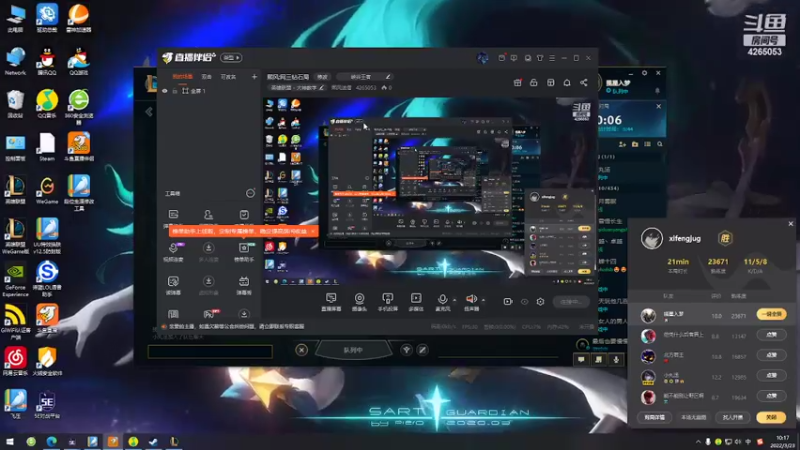
Task: Click the League chat message input field
Action: pyautogui.click(x=210, y=351)
